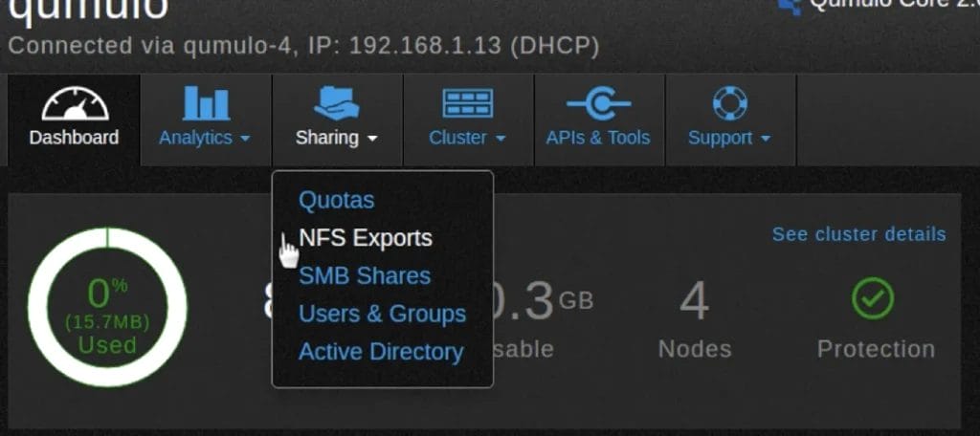Click the green Protection checkmark icon
The image size is (980, 436).
click(x=873, y=300)
